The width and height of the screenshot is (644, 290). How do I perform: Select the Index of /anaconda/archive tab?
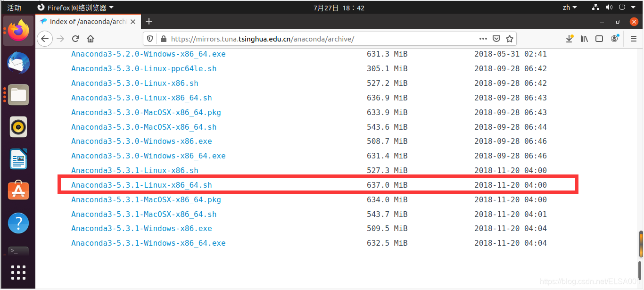[88, 22]
